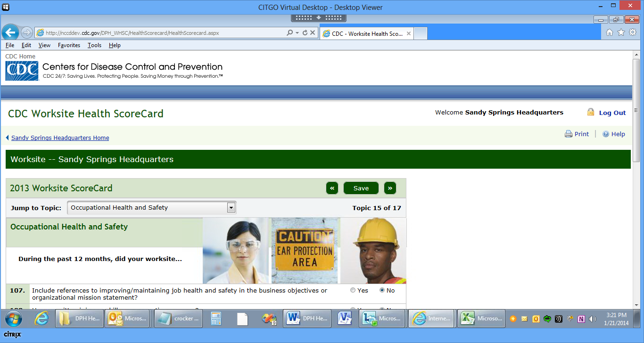The width and height of the screenshot is (644, 343).
Task: Open the Calculator taskbar icon
Action: coord(216,319)
